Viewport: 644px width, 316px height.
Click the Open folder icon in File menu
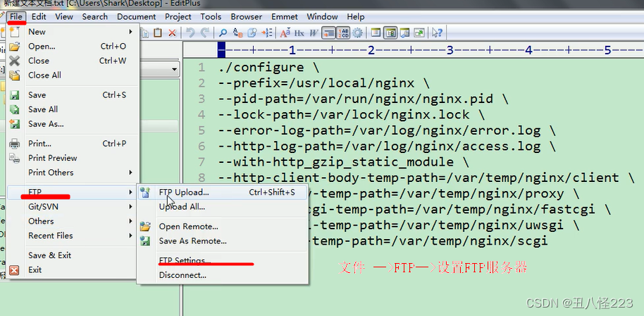[x=14, y=47]
